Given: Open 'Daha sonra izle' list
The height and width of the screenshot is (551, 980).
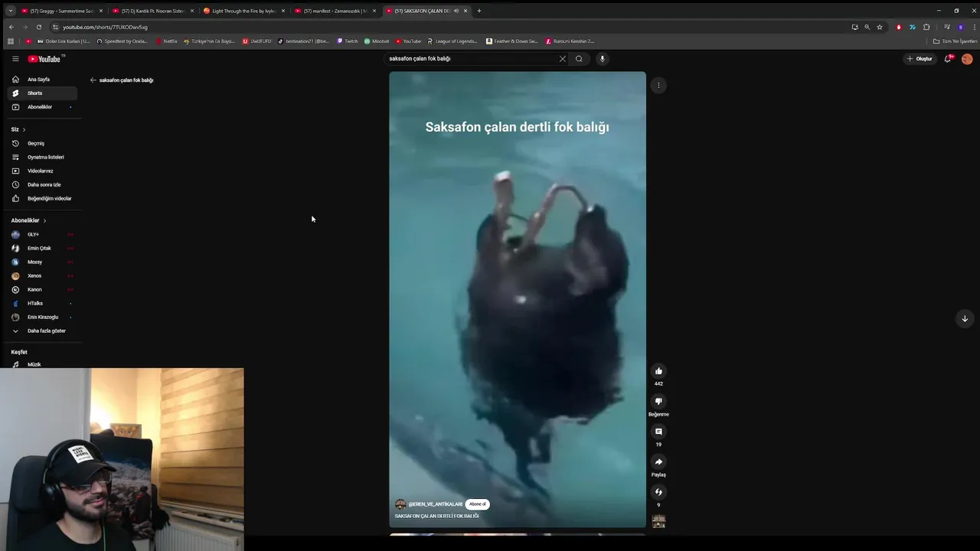Looking at the screenshot, I should pyautogui.click(x=42, y=184).
